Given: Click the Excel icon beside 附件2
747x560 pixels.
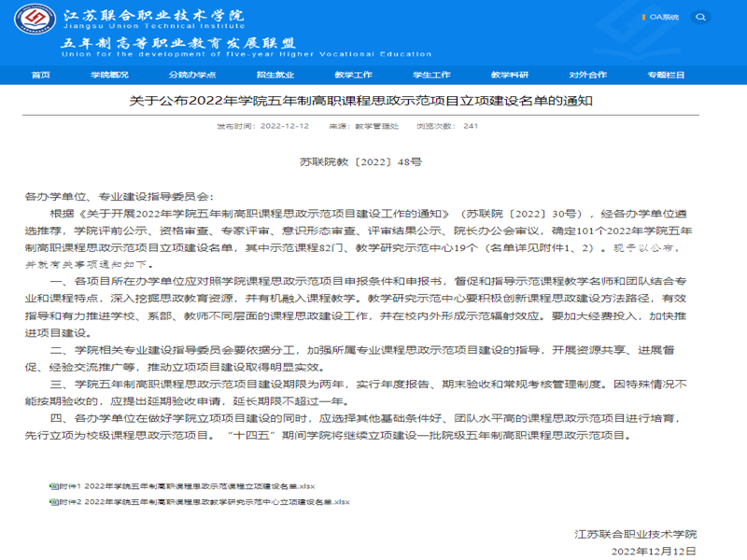Looking at the screenshot, I should 53,502.
